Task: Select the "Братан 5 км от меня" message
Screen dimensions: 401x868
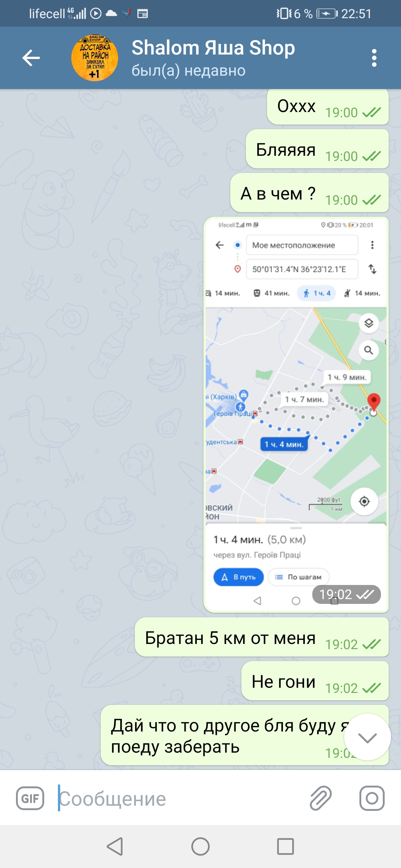Action: [x=261, y=637]
